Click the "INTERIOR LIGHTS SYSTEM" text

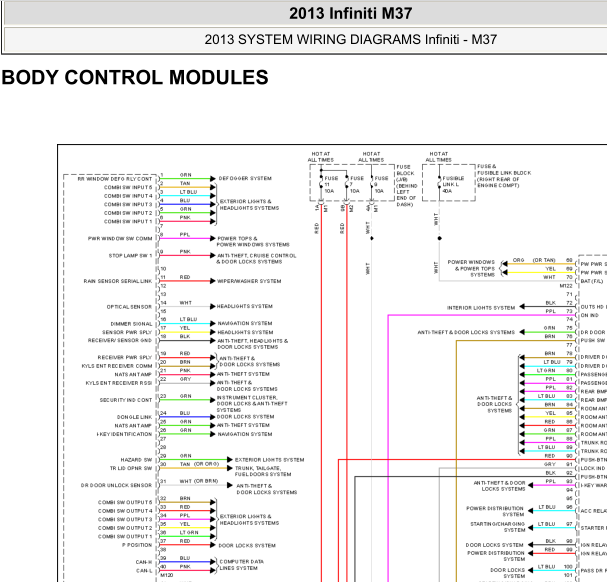pyautogui.click(x=481, y=308)
